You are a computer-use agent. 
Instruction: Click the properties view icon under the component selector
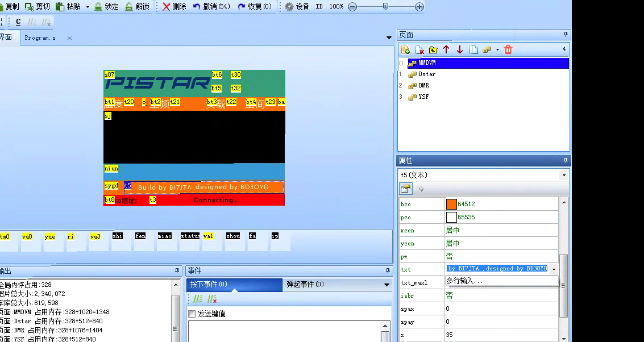[x=406, y=189]
